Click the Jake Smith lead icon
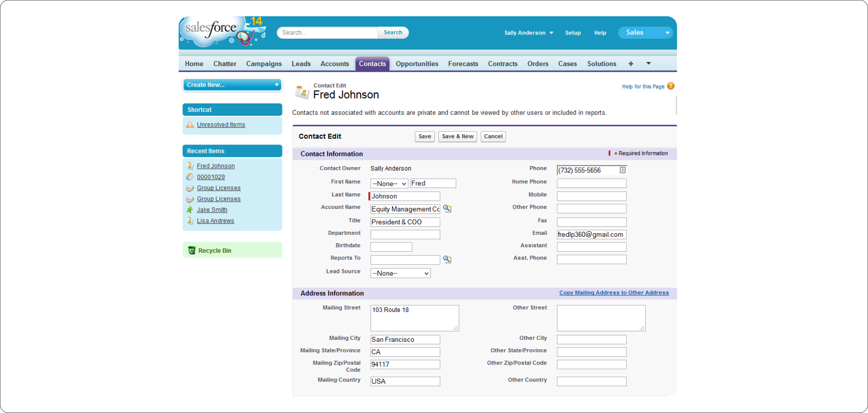The image size is (868, 413). point(190,210)
